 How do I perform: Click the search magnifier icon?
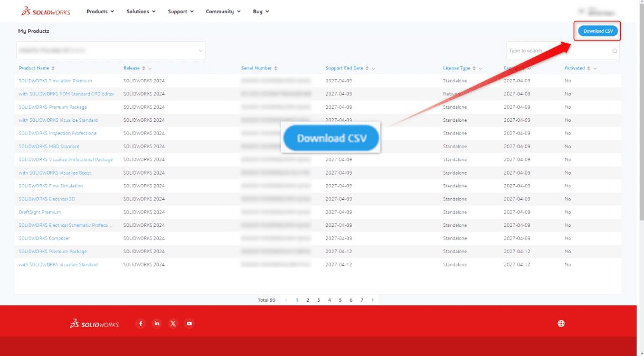(x=614, y=51)
